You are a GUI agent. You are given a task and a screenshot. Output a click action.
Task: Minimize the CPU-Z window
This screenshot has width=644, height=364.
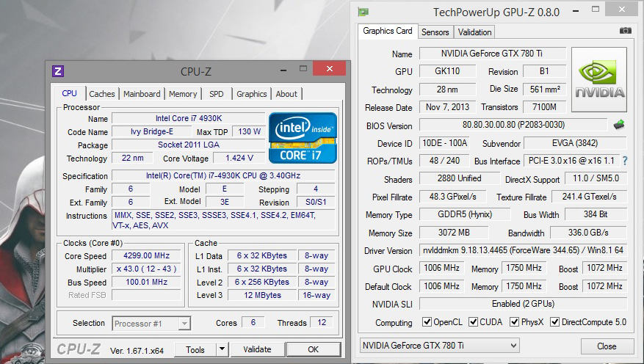click(x=283, y=70)
